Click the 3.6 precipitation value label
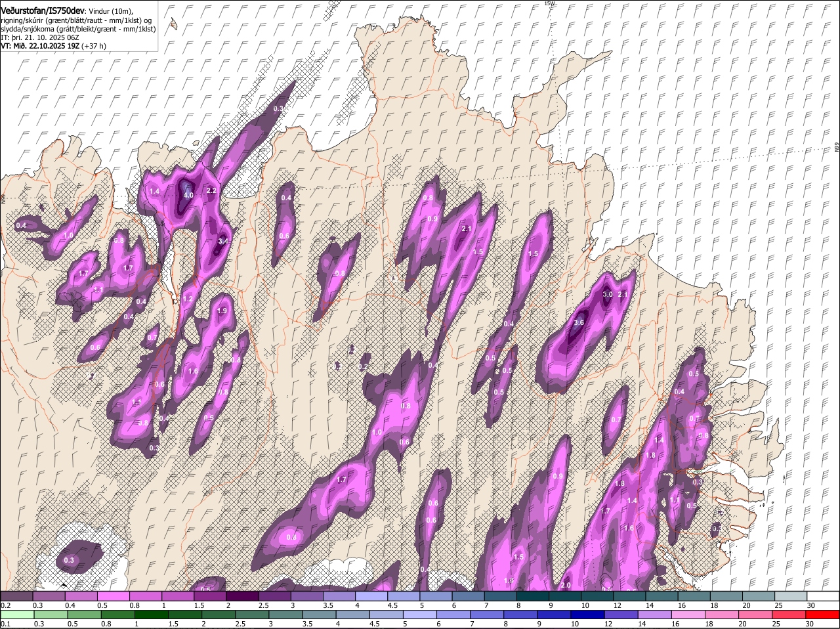The height and width of the screenshot is (629, 840). pyautogui.click(x=579, y=322)
